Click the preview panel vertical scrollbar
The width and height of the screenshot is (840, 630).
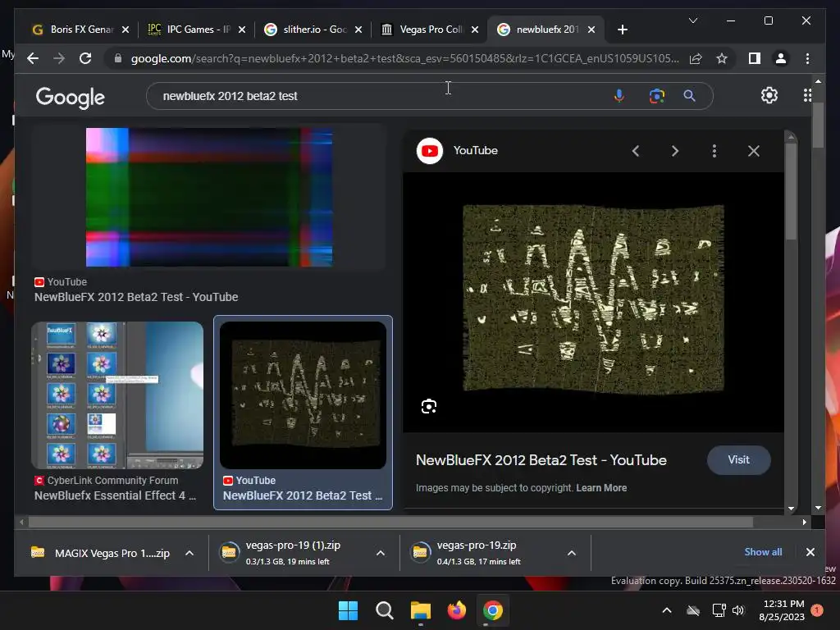coord(792,191)
